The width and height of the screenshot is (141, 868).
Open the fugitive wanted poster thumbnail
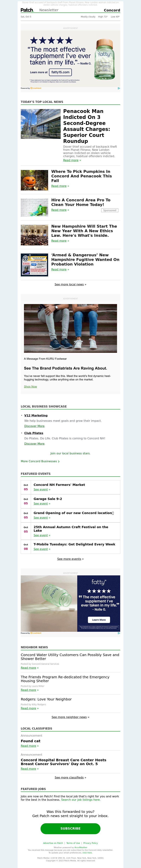[34, 265]
